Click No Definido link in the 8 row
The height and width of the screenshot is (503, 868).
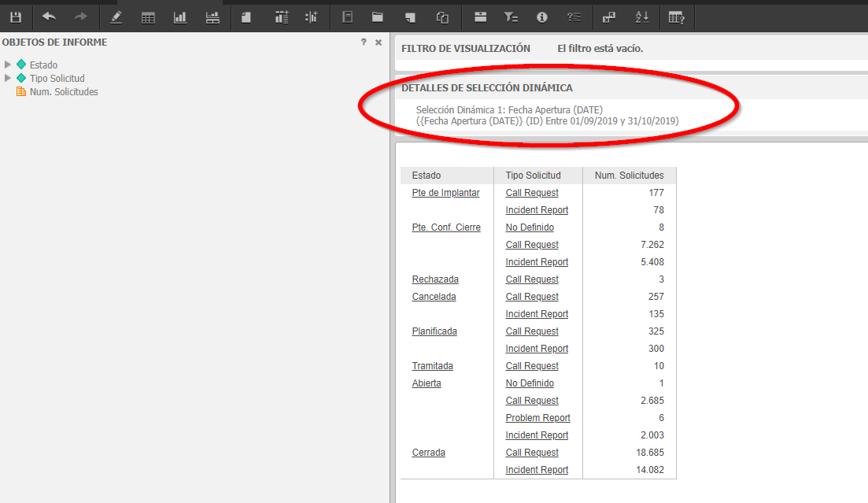point(530,227)
